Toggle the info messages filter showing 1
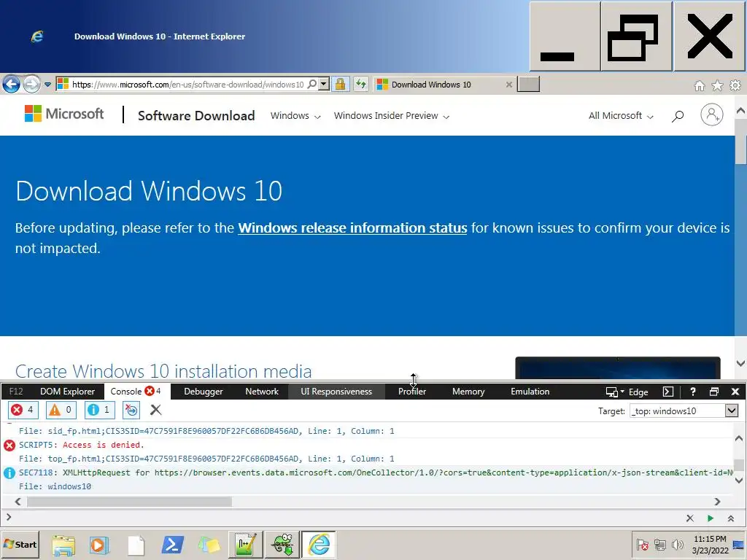The image size is (747, 560). click(x=99, y=410)
